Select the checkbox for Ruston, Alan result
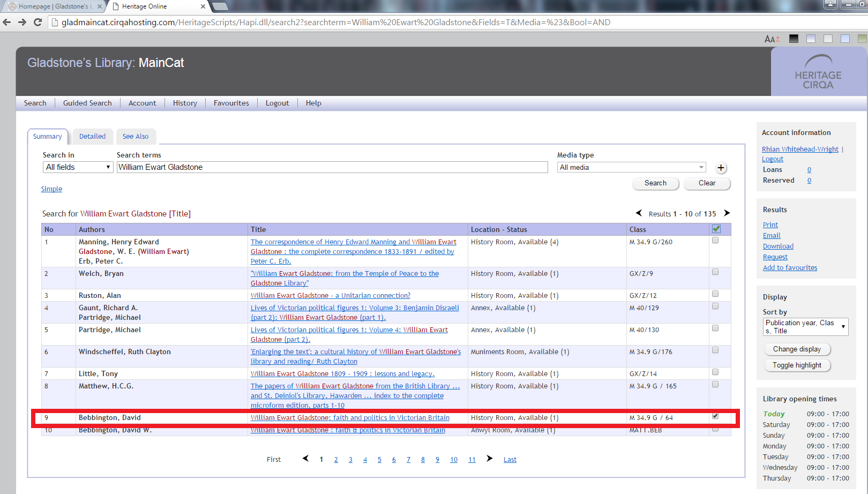The width and height of the screenshot is (868, 494). coord(715,294)
